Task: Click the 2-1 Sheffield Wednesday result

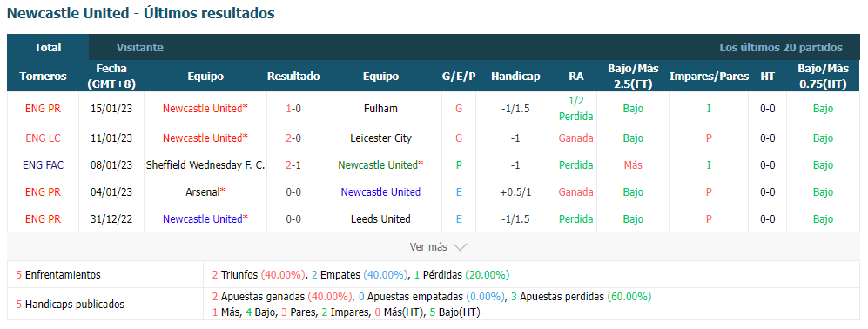Action: point(293,165)
